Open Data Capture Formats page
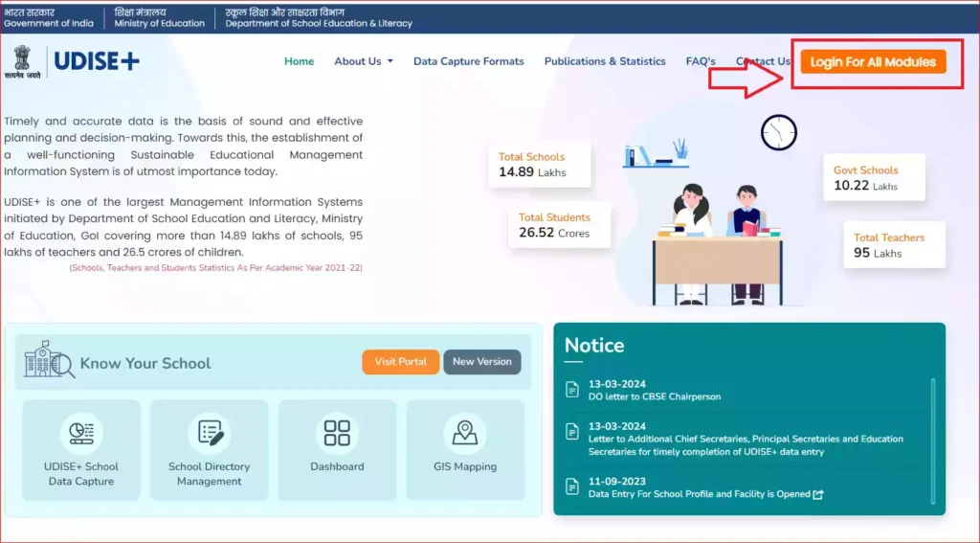980x543 pixels. (x=469, y=61)
